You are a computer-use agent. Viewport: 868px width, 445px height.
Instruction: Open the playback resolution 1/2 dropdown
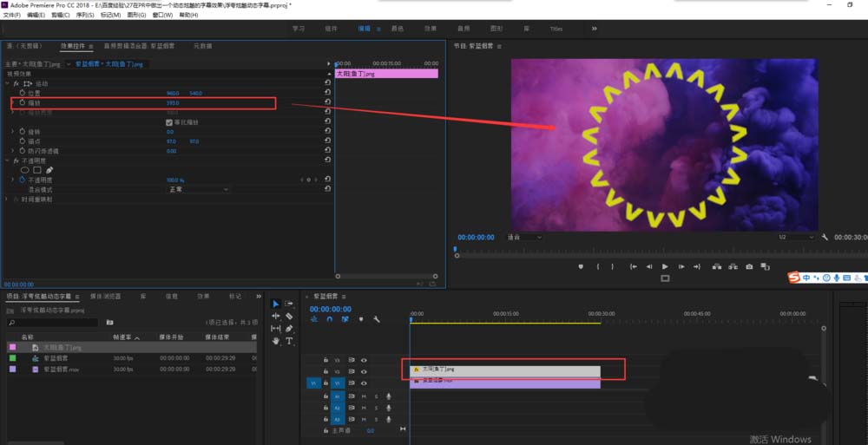(x=795, y=237)
